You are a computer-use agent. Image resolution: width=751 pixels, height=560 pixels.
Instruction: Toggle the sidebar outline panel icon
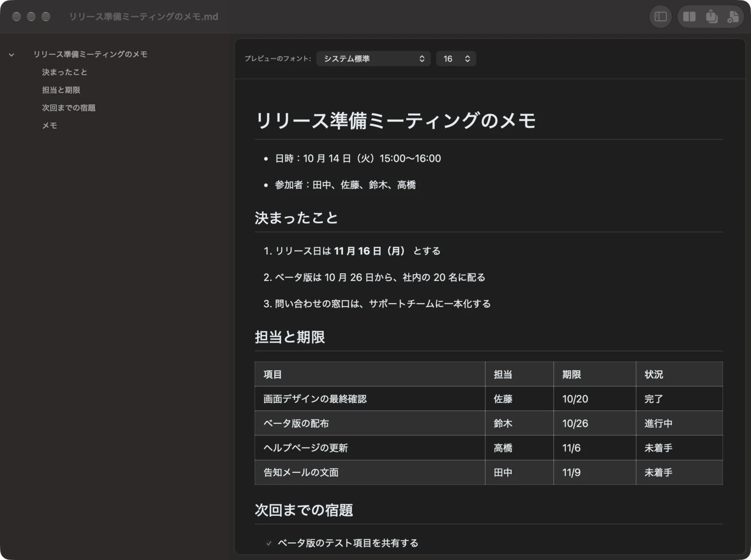click(x=660, y=17)
